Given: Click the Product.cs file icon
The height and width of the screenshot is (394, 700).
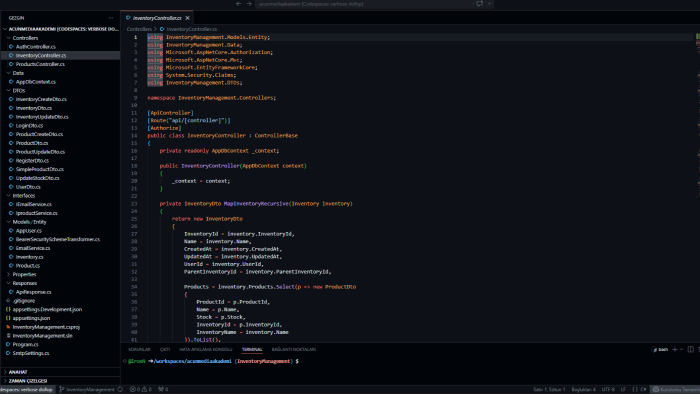Looking at the screenshot, I should [11, 265].
